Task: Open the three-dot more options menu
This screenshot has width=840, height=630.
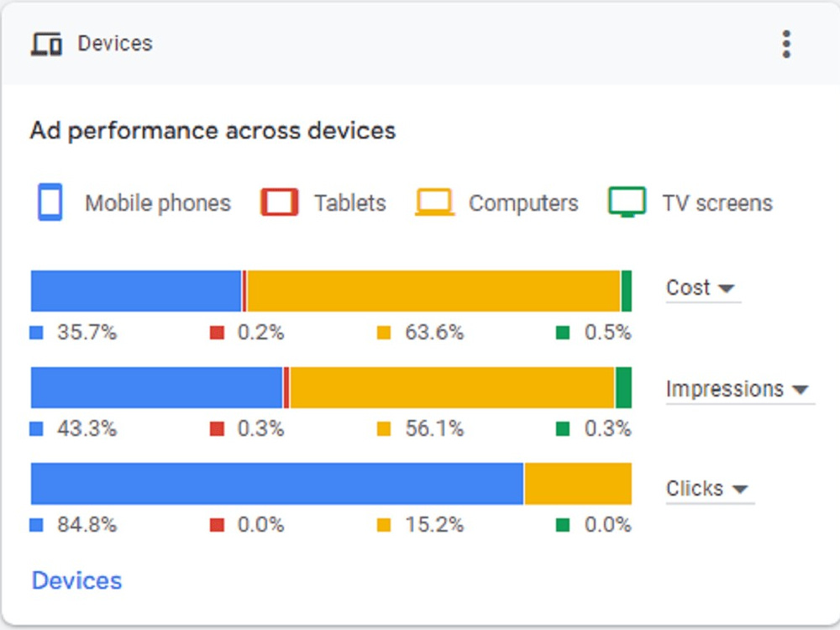Action: 786,44
